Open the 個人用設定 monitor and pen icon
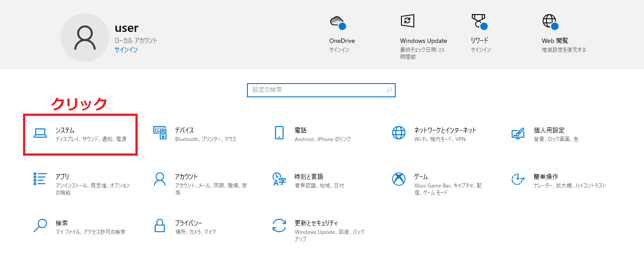 pos(518,133)
